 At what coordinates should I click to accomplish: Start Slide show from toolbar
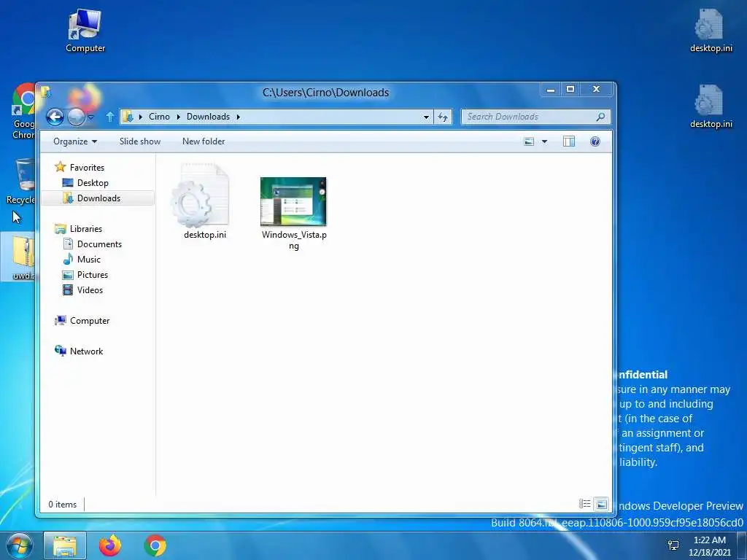(x=140, y=141)
